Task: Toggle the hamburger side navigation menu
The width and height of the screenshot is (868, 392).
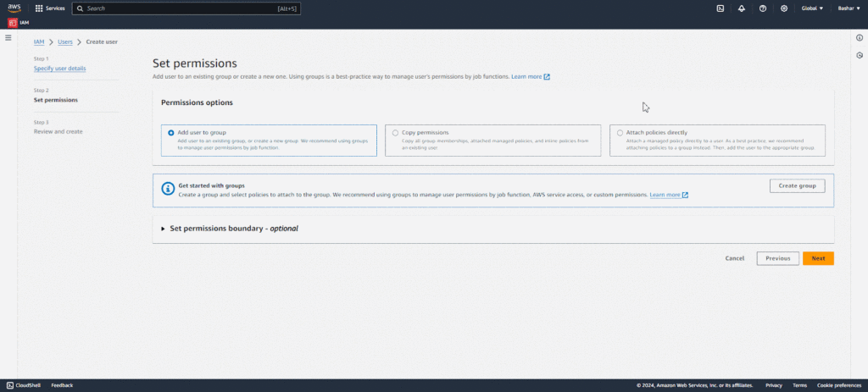Action: click(x=8, y=38)
